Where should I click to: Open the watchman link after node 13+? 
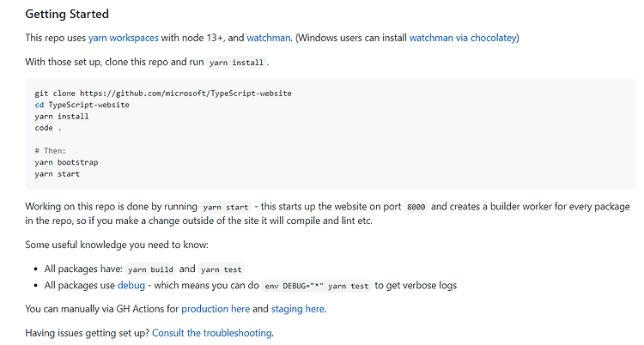[269, 38]
